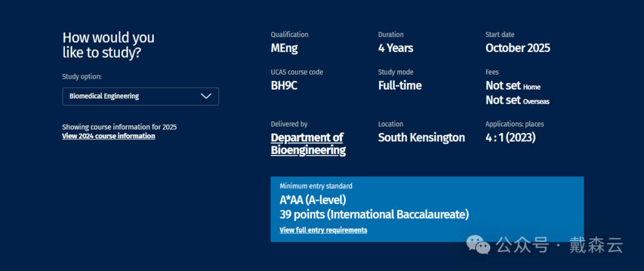This screenshot has height=271, width=644.
Task: Click the Full-time study mode value
Action: [400, 85]
